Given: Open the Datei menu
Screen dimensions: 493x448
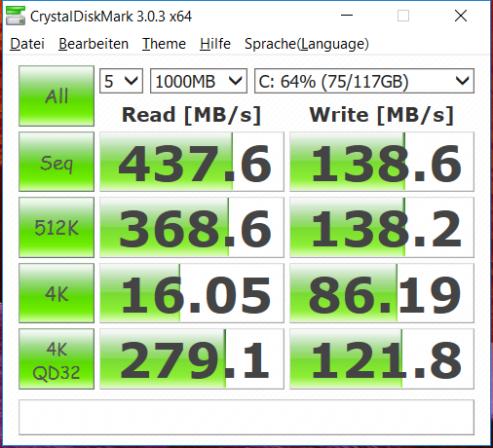Looking at the screenshot, I should pyautogui.click(x=27, y=44).
